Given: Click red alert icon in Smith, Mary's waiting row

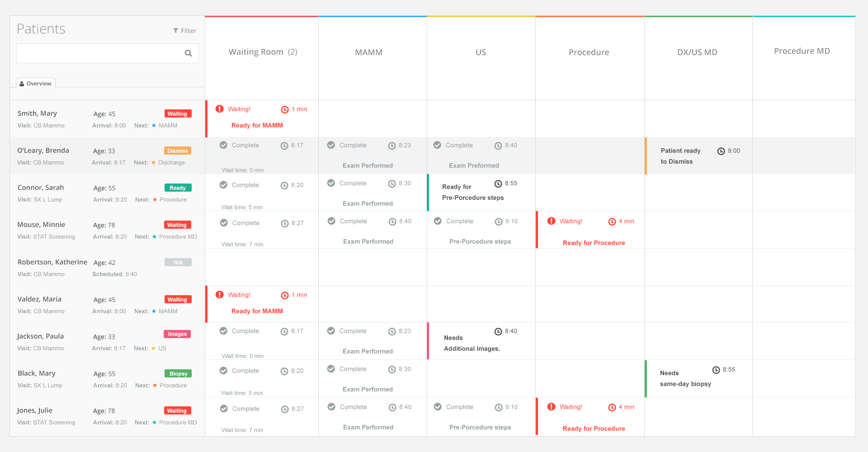Looking at the screenshot, I should pyautogui.click(x=220, y=109).
